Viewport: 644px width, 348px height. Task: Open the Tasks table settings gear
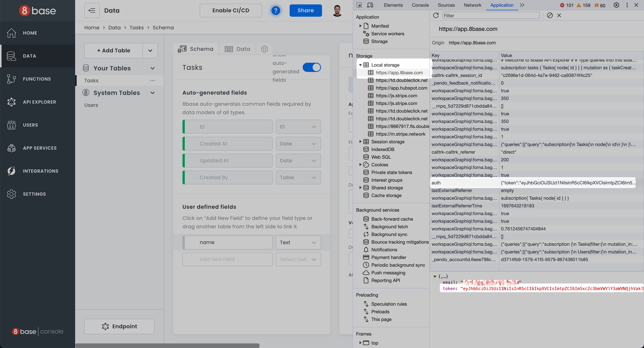tap(264, 49)
